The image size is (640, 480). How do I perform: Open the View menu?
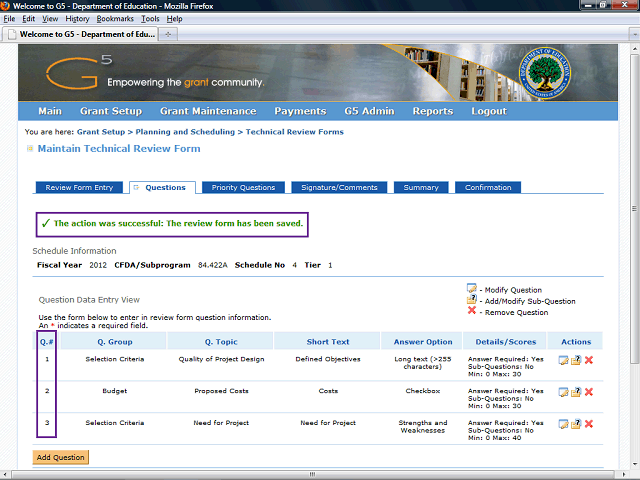50,19
